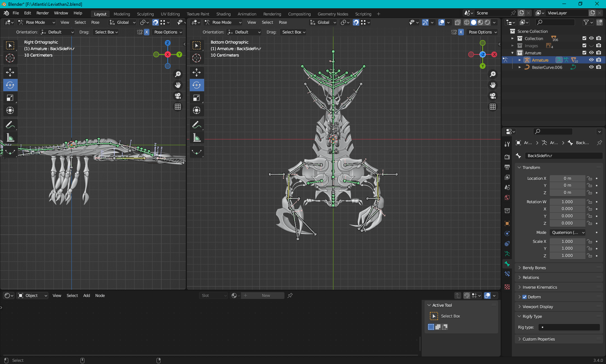
Task: Enable the snapping magnet icon
Action: [356, 22]
